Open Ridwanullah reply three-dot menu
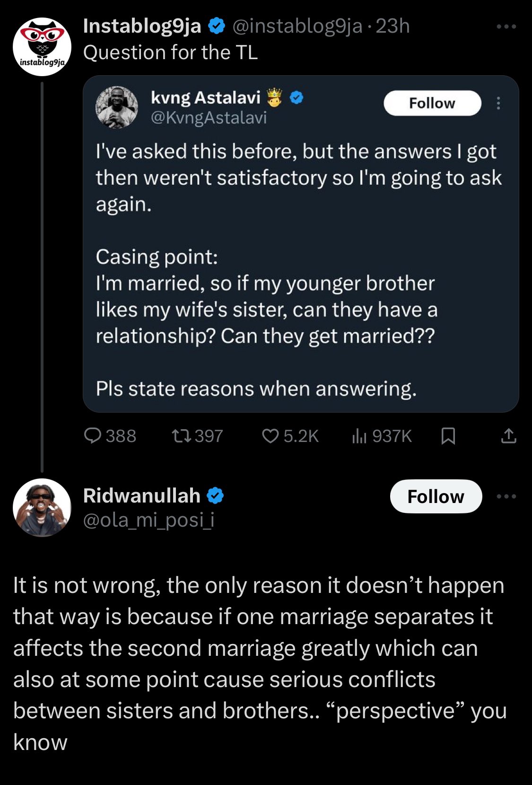 pyautogui.click(x=506, y=496)
